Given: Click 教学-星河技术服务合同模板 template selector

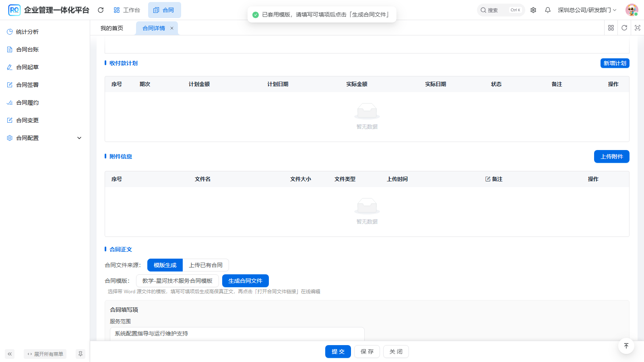Looking at the screenshot, I should pos(178,281).
